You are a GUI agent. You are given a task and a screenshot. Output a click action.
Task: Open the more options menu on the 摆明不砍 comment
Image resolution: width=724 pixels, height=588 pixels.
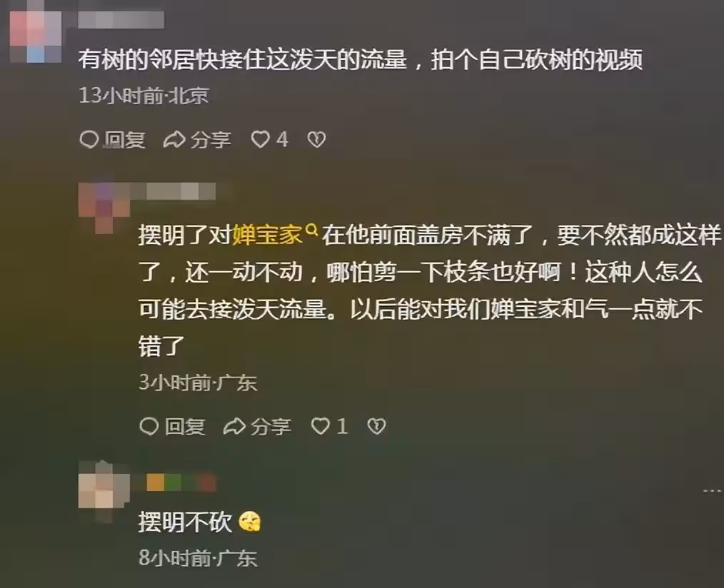point(713,491)
